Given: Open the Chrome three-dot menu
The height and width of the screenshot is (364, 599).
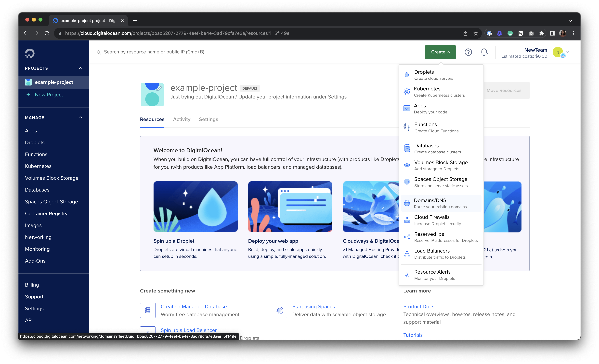Looking at the screenshot, I should [x=573, y=33].
